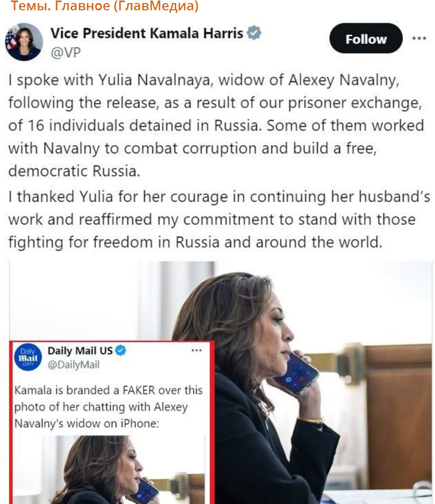Click the Vice President Kamala Harris display name

pos(147,33)
